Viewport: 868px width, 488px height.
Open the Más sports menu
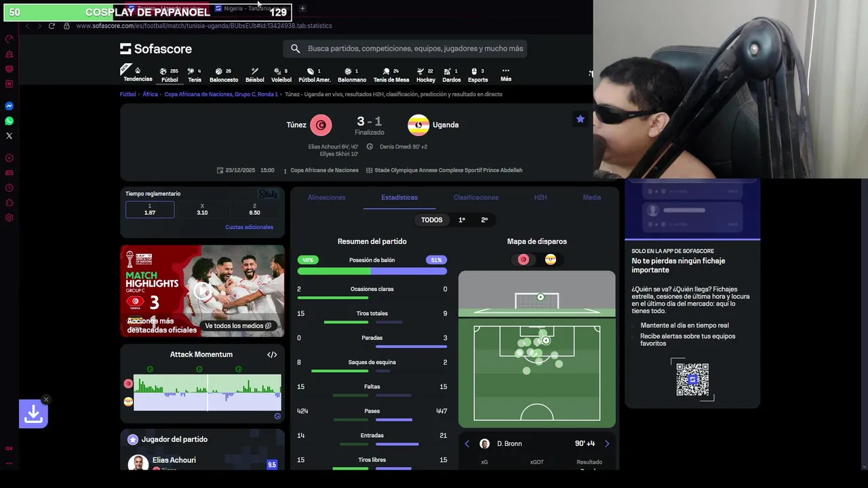[x=506, y=75]
